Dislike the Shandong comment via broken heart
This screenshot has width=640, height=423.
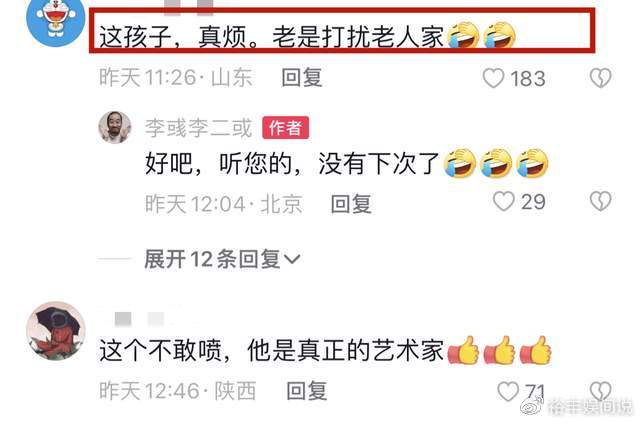click(x=600, y=78)
